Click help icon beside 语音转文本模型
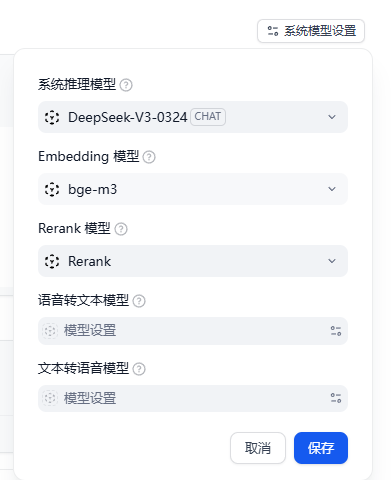This screenshot has width=391, height=480. (139, 301)
